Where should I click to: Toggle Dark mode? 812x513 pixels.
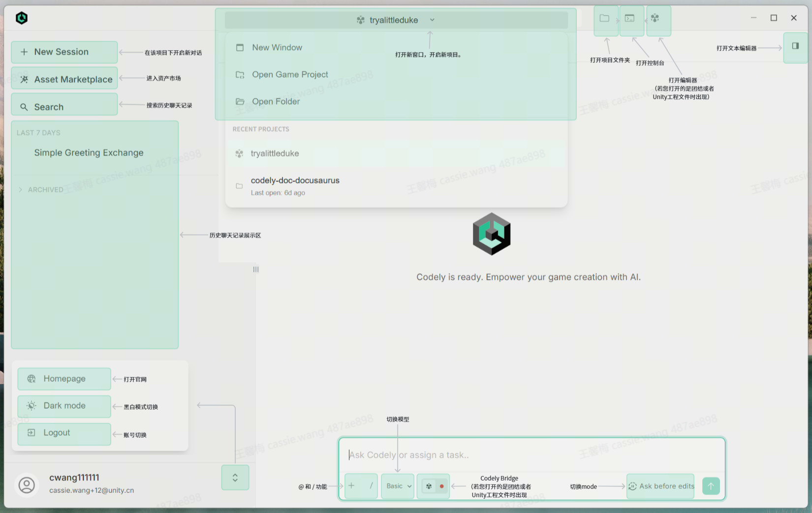[x=64, y=406]
